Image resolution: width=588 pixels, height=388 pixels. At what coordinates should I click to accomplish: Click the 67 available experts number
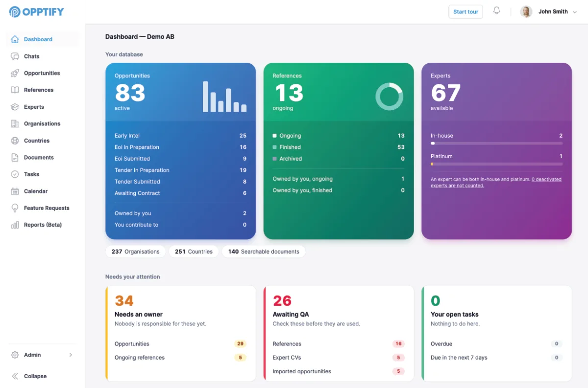[x=446, y=93]
